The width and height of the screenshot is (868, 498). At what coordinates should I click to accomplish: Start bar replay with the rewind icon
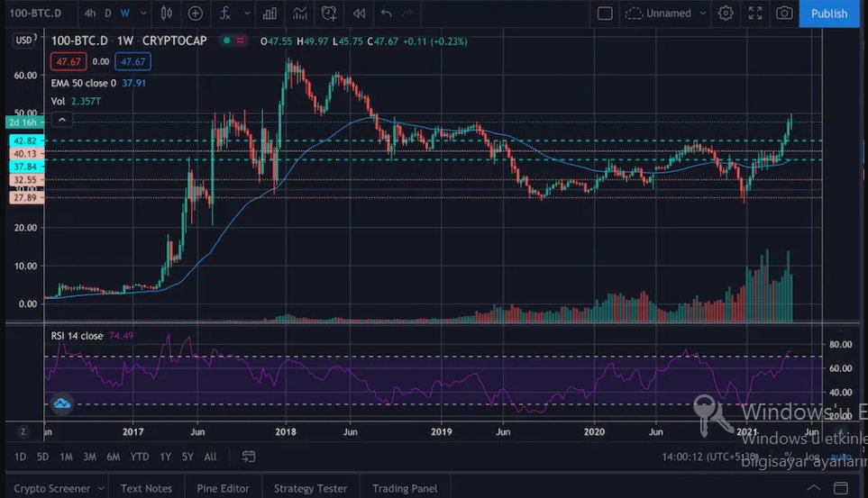[x=360, y=14]
